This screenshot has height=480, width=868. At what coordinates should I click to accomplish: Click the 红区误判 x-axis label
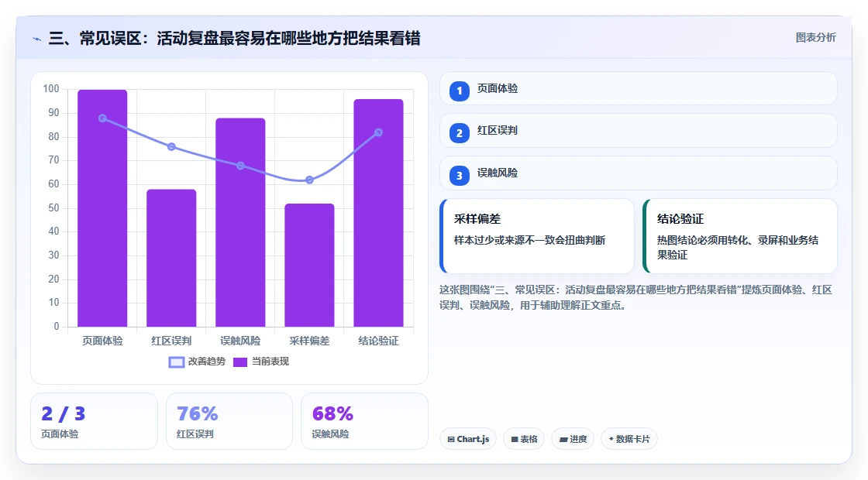(x=171, y=341)
